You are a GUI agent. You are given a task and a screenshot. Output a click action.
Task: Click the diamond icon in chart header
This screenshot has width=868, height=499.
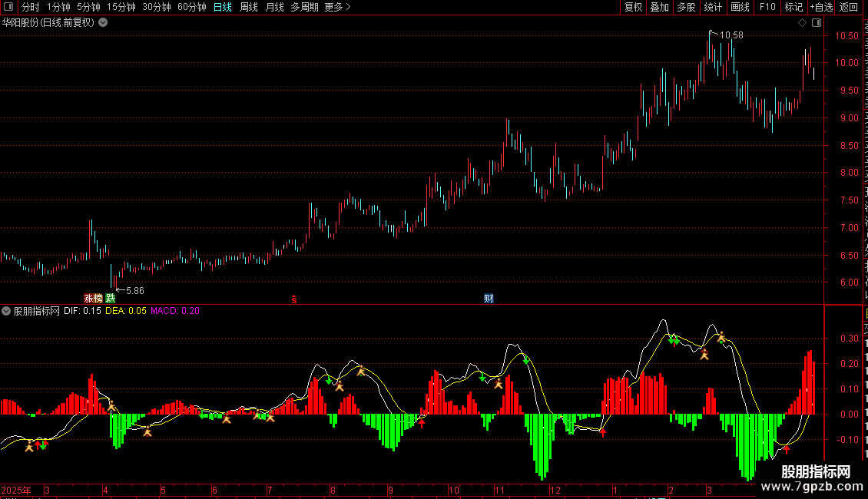pos(802,23)
